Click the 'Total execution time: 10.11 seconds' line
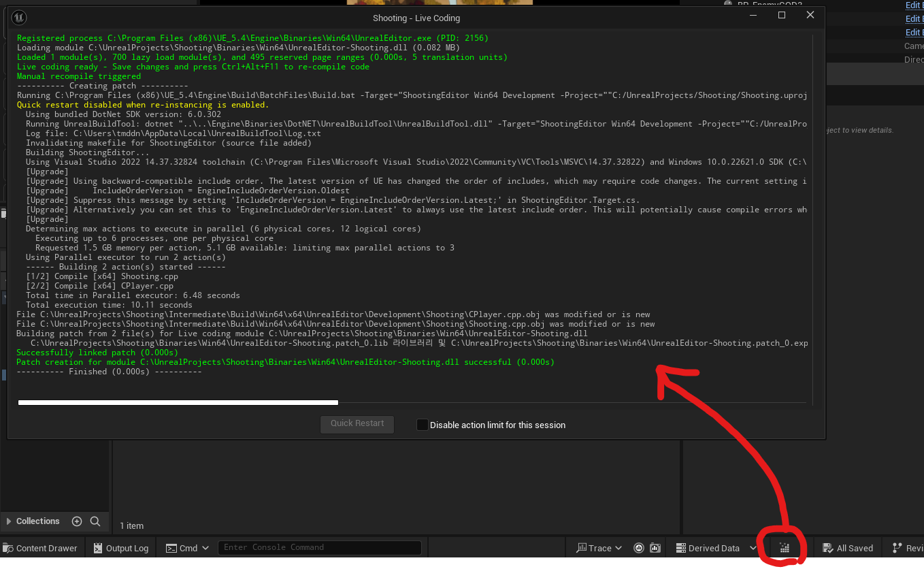 pos(109,305)
